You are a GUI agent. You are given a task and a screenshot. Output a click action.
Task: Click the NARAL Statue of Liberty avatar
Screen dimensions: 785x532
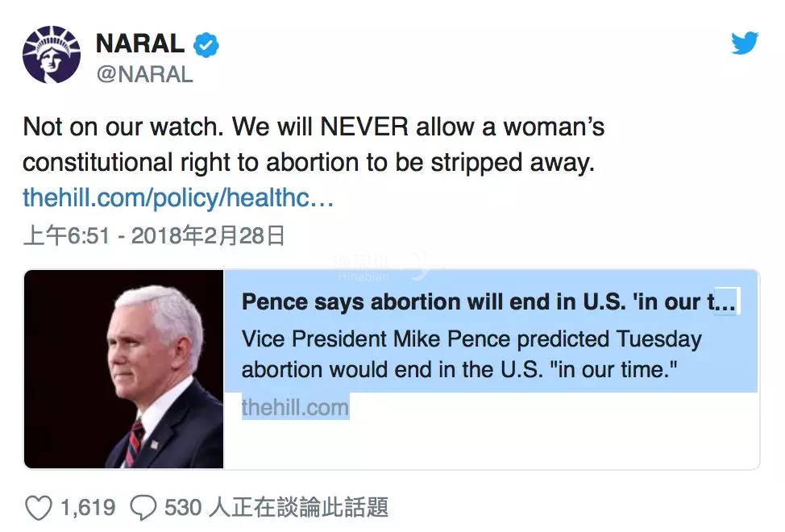point(52,55)
